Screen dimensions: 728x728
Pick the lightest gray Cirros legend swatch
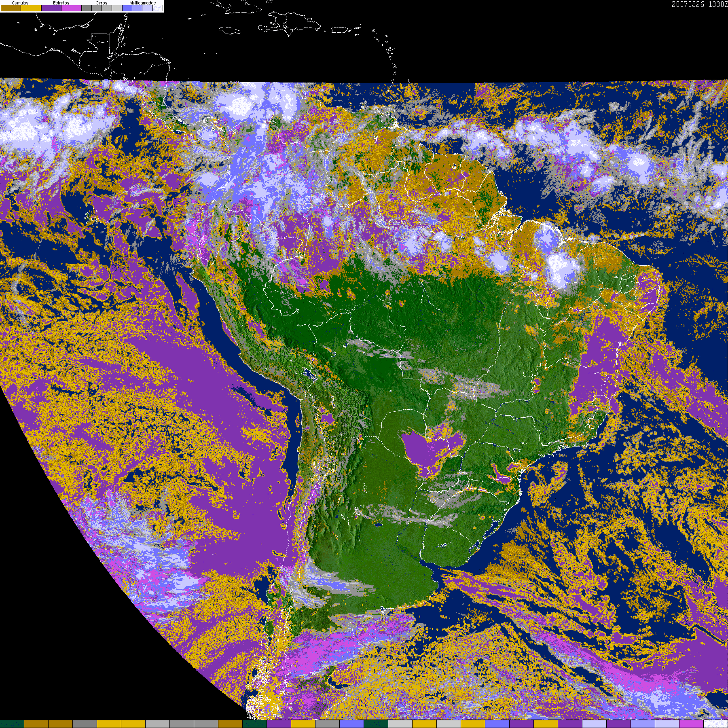point(117,8)
